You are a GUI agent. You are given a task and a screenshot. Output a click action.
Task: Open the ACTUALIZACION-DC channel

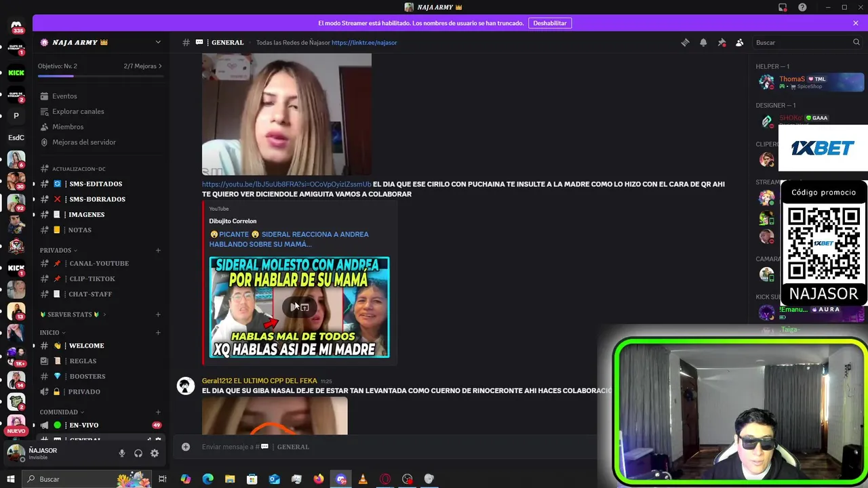click(x=101, y=169)
